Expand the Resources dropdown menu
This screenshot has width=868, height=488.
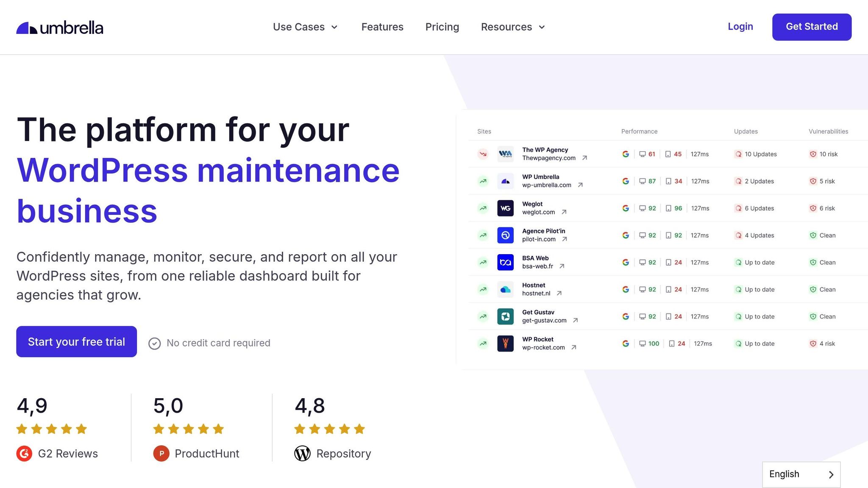(x=513, y=27)
